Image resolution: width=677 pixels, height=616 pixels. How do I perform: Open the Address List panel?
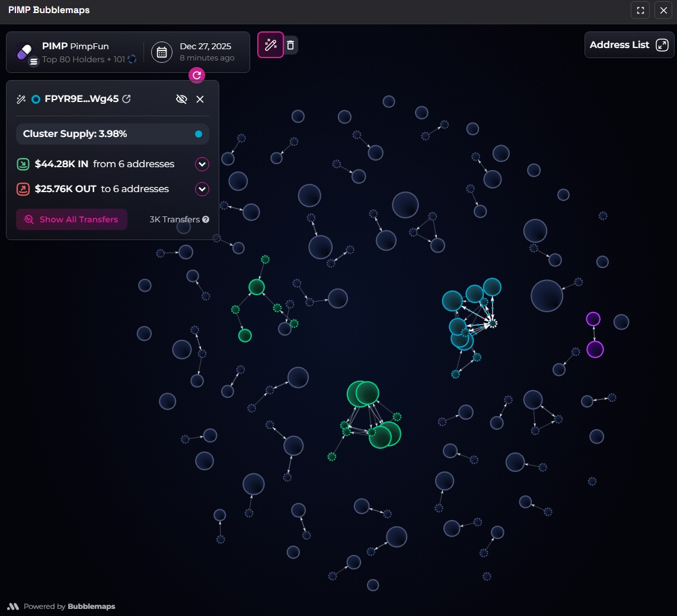628,45
